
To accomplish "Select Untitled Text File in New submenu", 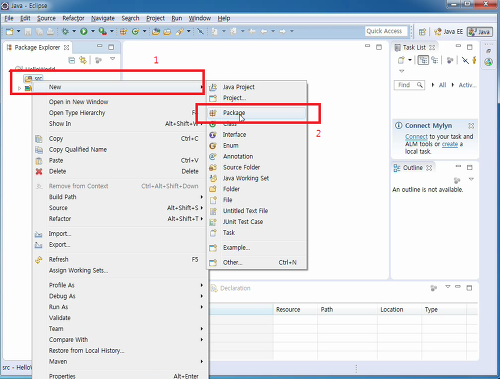I will pos(257,211).
